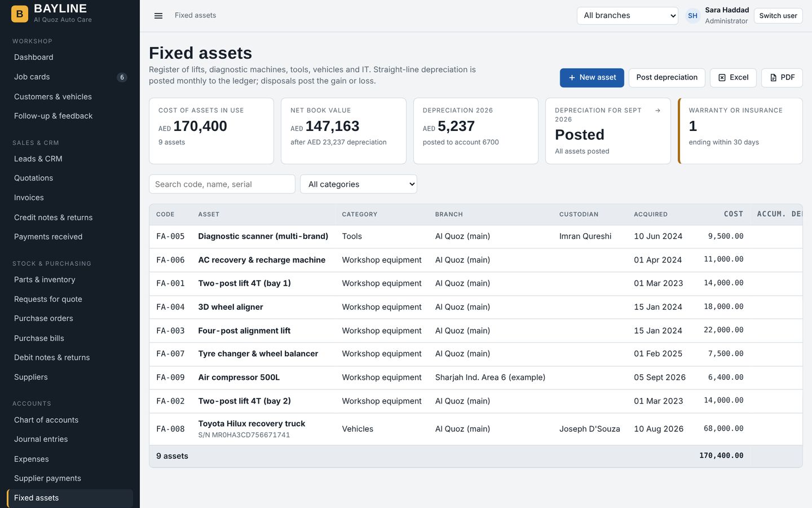The height and width of the screenshot is (508, 812).
Task: Click the Job cards badge showing 6
Action: pos(122,77)
